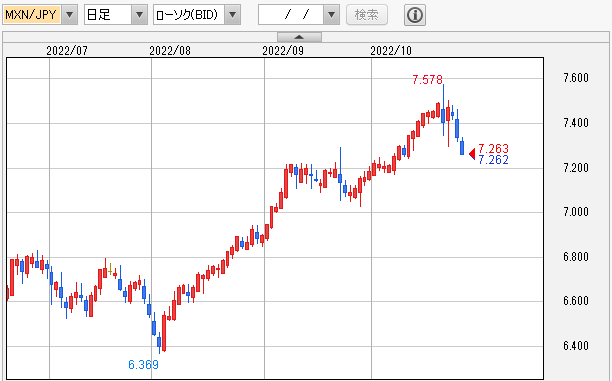The height and width of the screenshot is (381, 612).
Task: Click the 6.800 price axis label
Action: pos(576,256)
